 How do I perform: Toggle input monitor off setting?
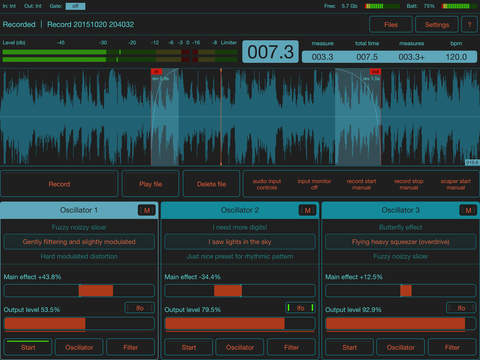pos(314,184)
